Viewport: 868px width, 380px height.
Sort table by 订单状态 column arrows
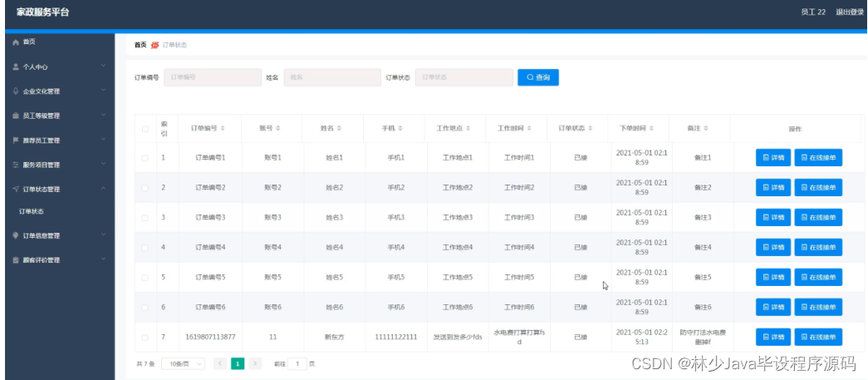tap(590, 129)
